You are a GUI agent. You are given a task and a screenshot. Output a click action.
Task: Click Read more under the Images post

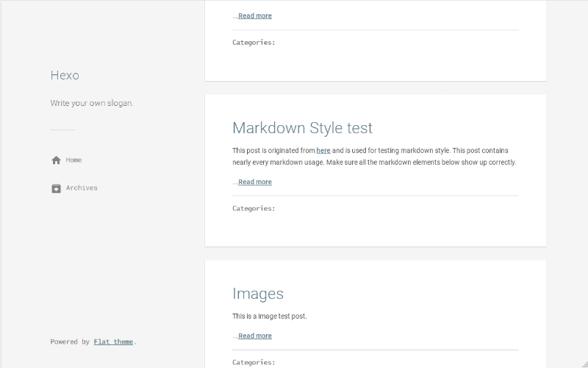[x=254, y=336]
